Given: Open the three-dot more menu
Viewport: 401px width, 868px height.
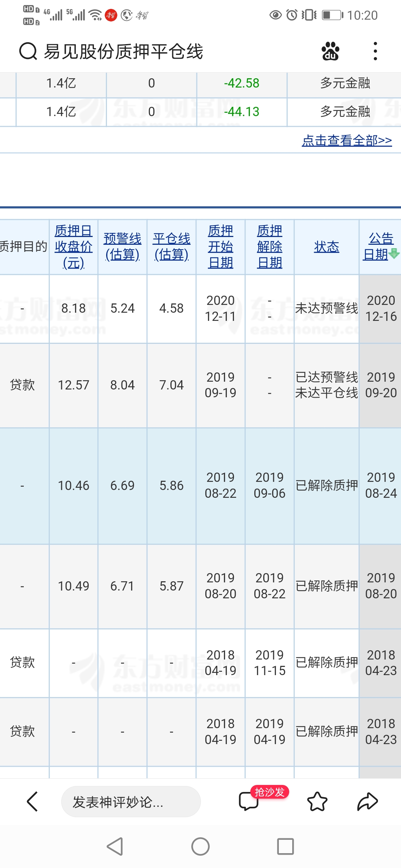Looking at the screenshot, I should (x=375, y=51).
